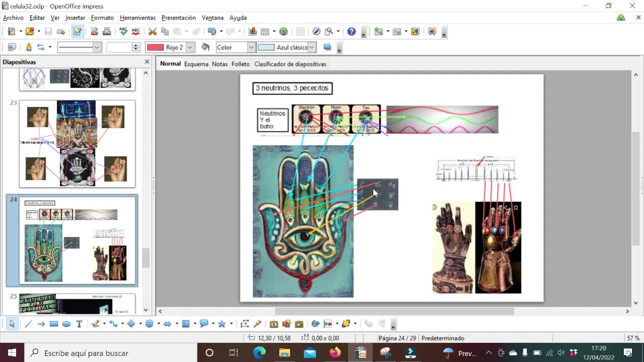Screen dimensions: 644x362
Task: Start the slide show
Action: (432, 32)
